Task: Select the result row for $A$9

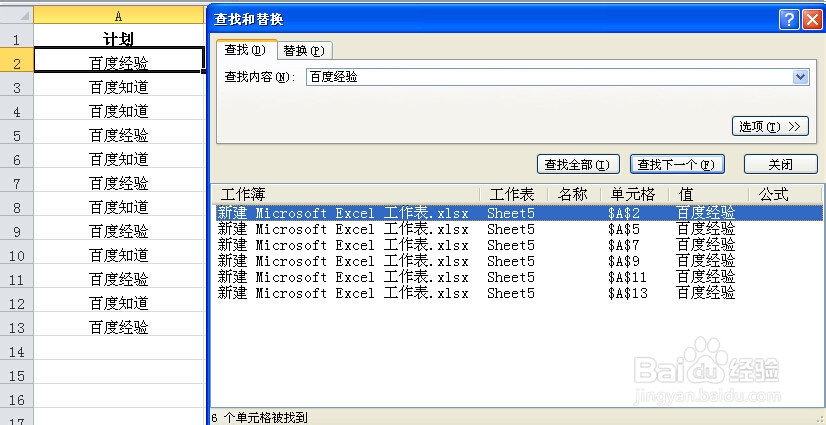Action: 518,261
